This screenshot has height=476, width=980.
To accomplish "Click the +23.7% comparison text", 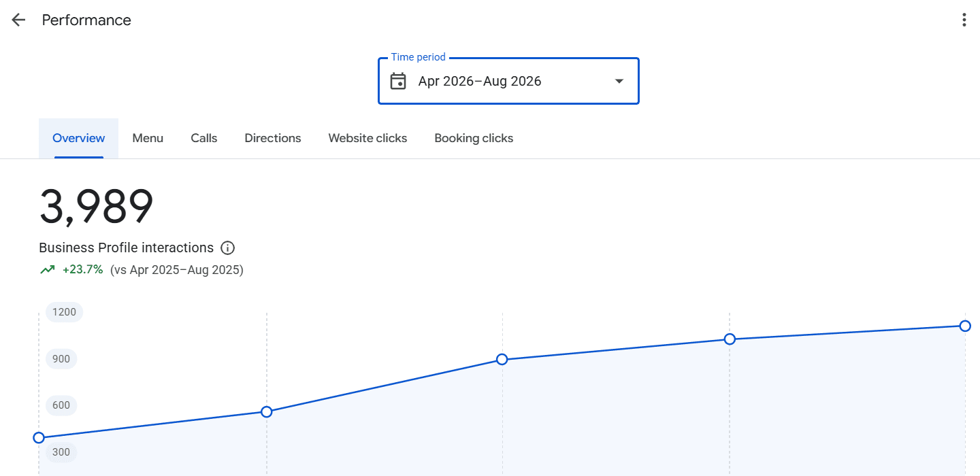I will pyautogui.click(x=83, y=270).
